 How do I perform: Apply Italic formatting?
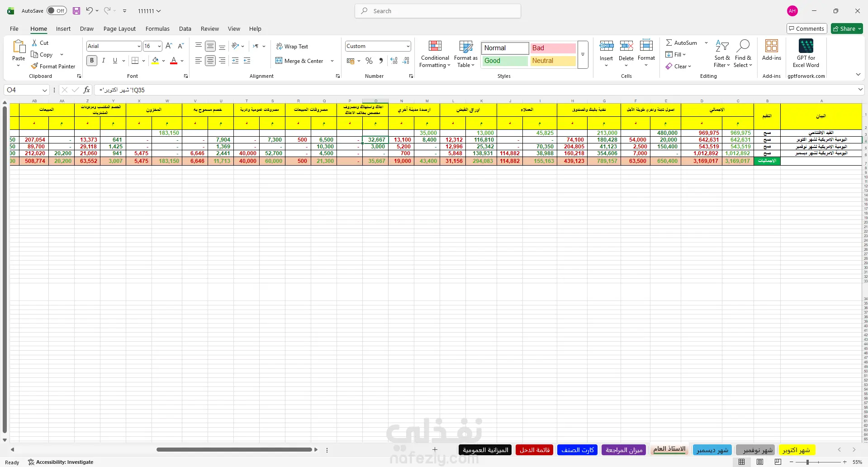pyautogui.click(x=104, y=60)
